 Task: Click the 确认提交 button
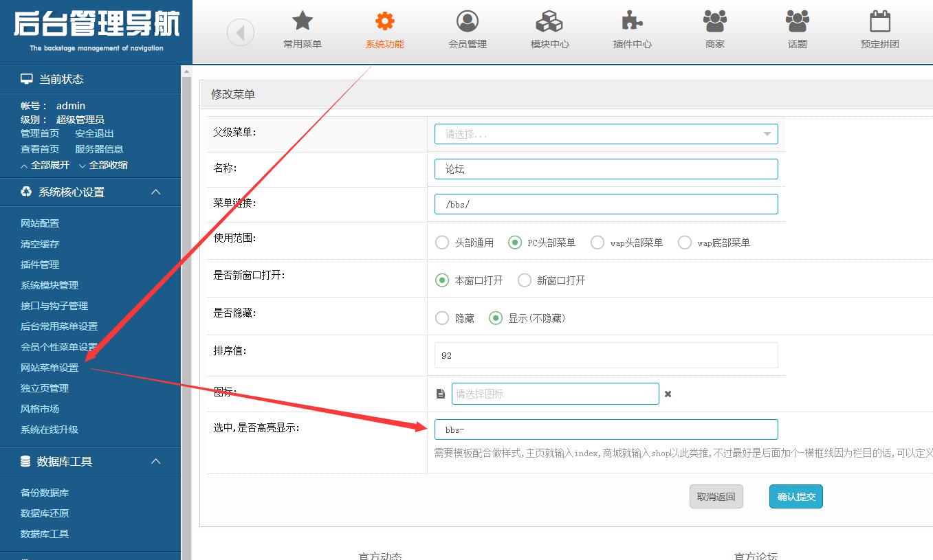tap(795, 497)
